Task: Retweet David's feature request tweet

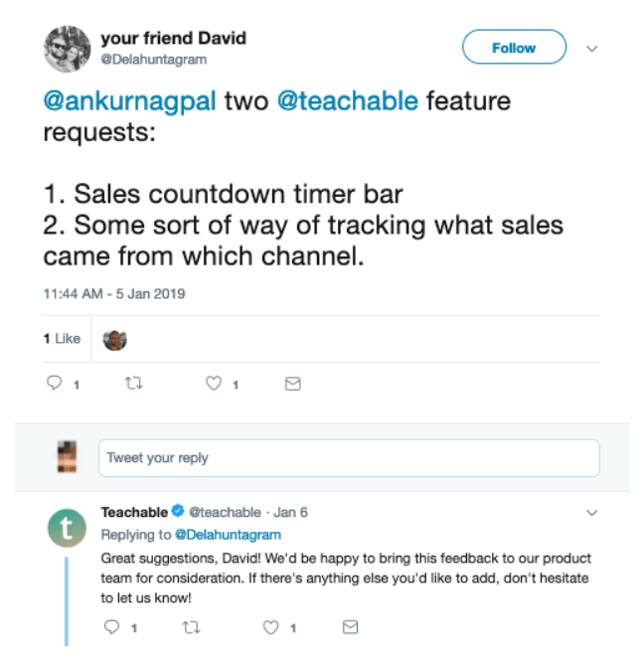Action: coord(134,384)
